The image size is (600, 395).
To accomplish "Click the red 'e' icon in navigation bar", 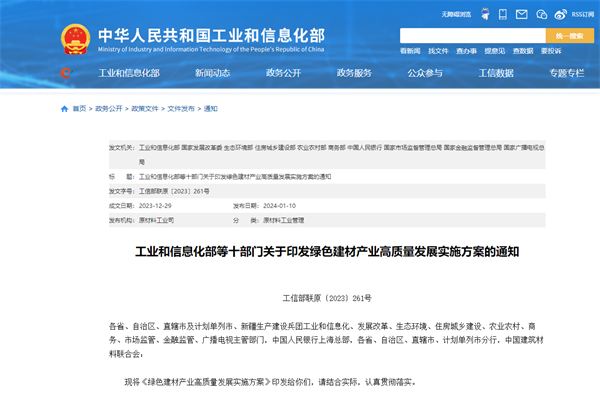I will click(x=66, y=73).
